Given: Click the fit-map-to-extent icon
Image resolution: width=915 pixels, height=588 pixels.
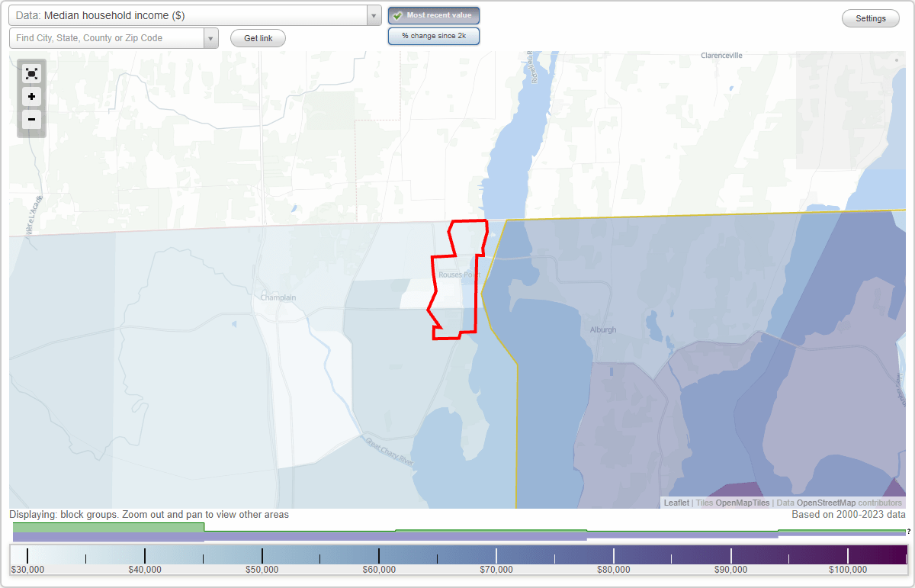Looking at the screenshot, I should coord(31,73).
